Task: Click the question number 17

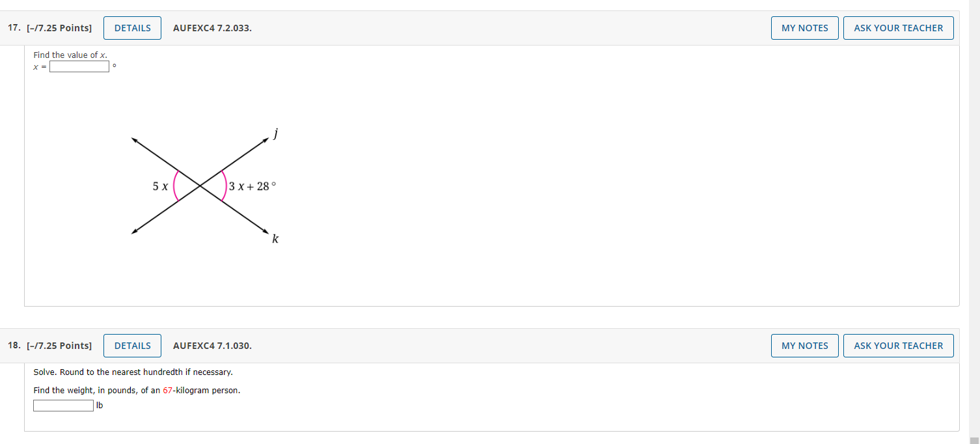Action: coord(12,27)
